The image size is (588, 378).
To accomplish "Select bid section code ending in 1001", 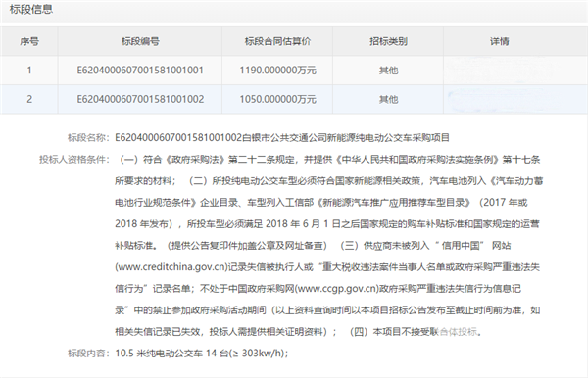I will 140,71.
